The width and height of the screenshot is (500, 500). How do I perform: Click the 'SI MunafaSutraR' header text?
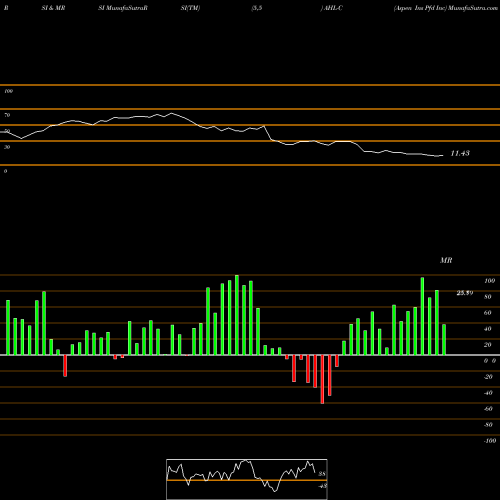click(x=123, y=8)
